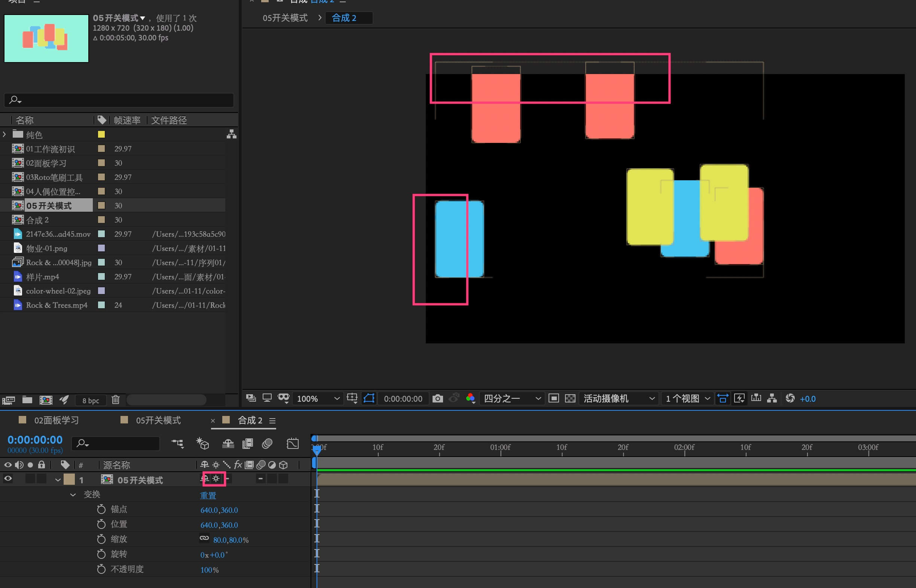The image size is (916, 588).
Task: Toggle the collapse transformations switch on layer 1
Action: [216, 479]
